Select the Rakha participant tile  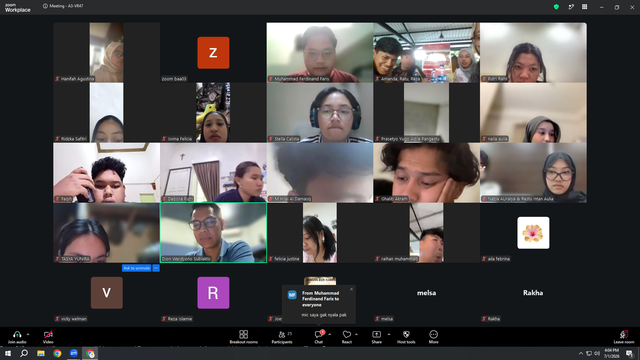coord(533,293)
